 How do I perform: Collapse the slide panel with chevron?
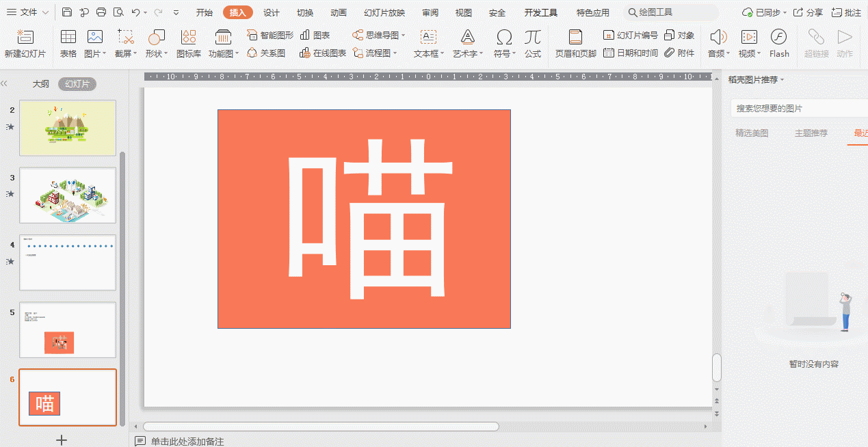coord(4,83)
